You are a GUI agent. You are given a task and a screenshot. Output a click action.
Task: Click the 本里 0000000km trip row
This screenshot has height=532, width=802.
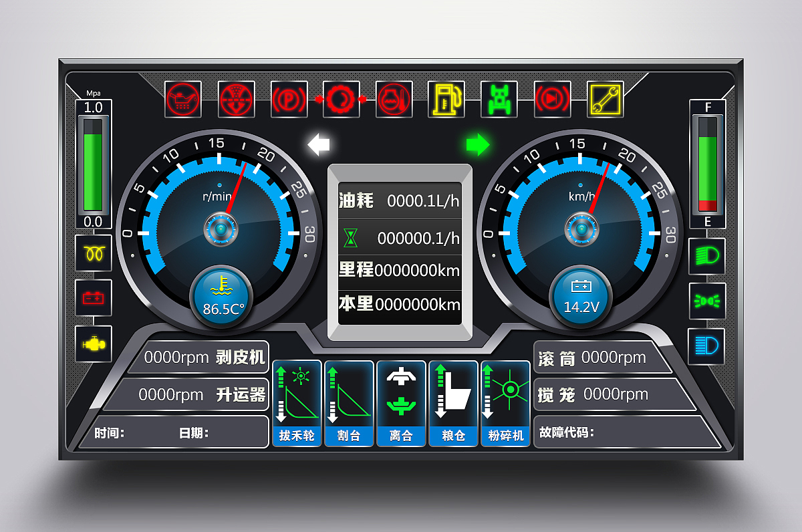pyautogui.click(x=400, y=307)
